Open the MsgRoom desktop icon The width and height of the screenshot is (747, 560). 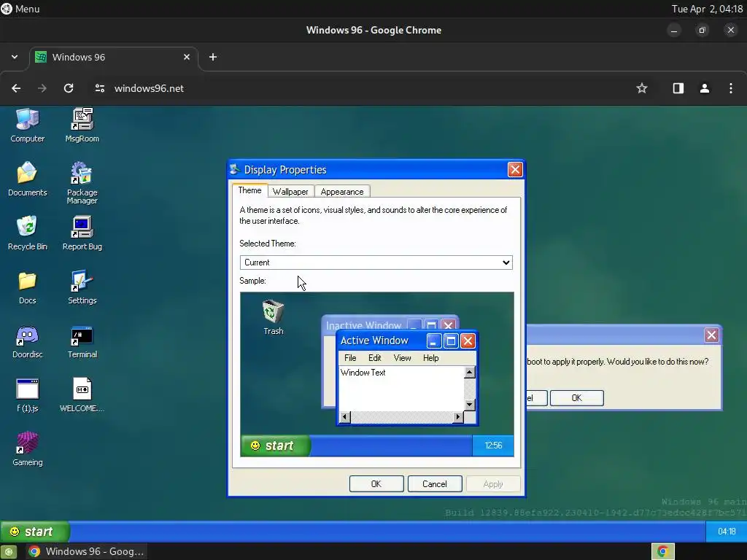82,125
